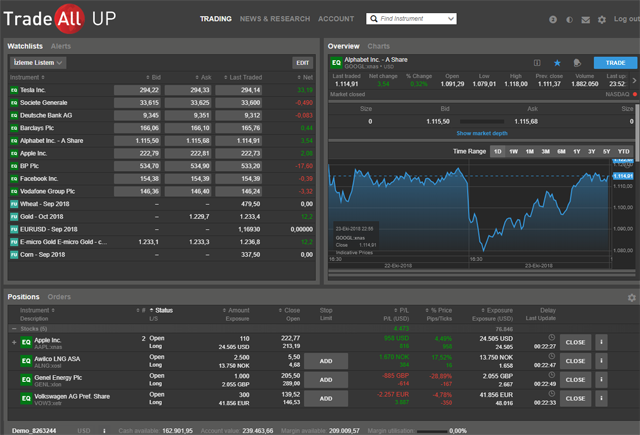Sort positions by P/L column
Image resolution: width=640 pixels, height=435 pixels.
[x=401, y=311]
